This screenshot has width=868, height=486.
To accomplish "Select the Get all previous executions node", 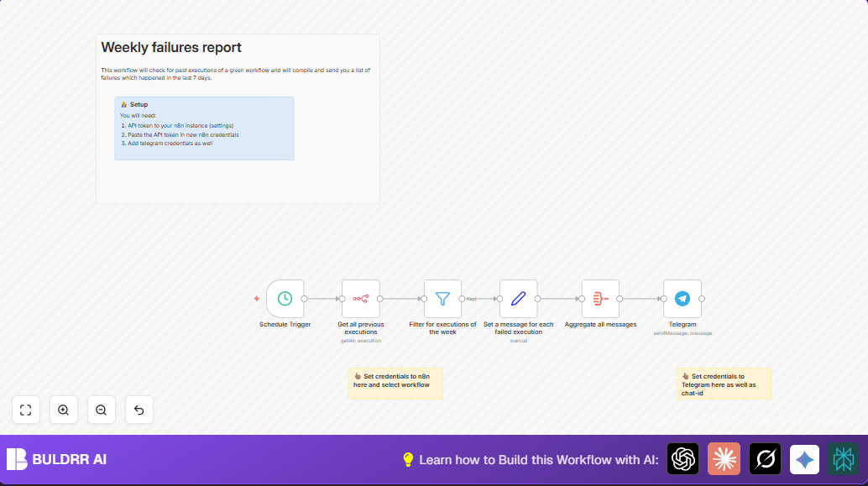I will (x=360, y=298).
